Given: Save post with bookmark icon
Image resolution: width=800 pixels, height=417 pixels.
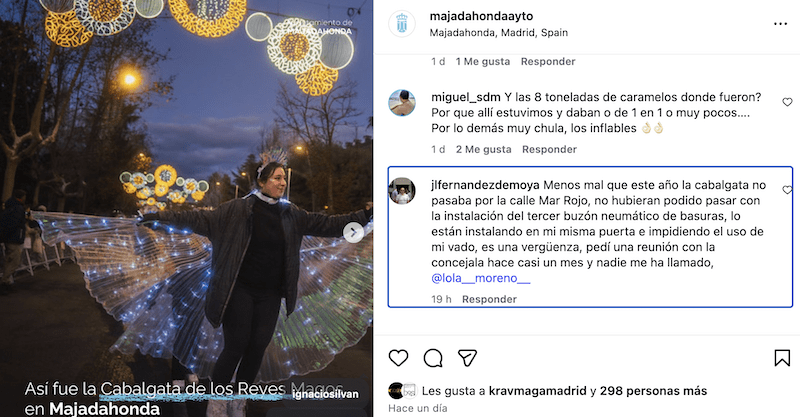Looking at the screenshot, I should 782,358.
